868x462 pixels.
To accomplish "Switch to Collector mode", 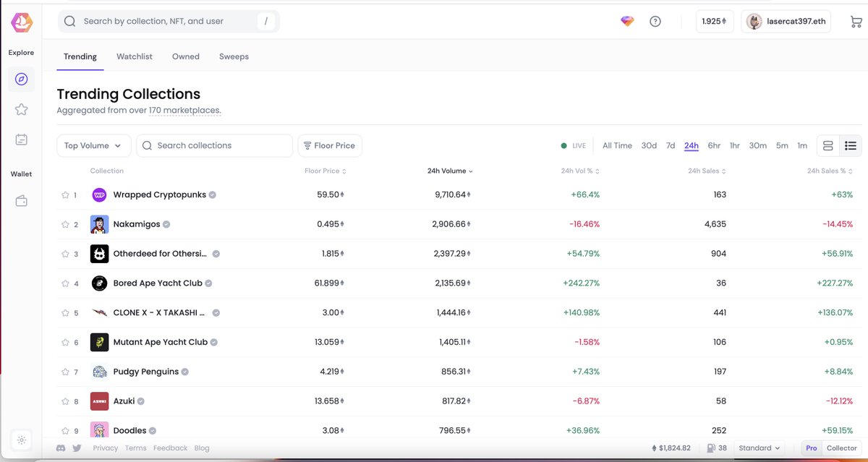I will 842,448.
